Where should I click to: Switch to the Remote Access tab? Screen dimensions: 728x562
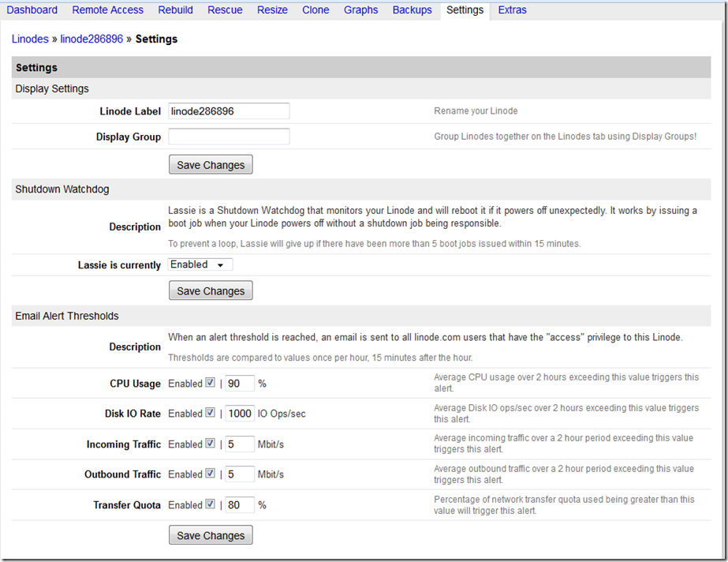click(x=108, y=9)
